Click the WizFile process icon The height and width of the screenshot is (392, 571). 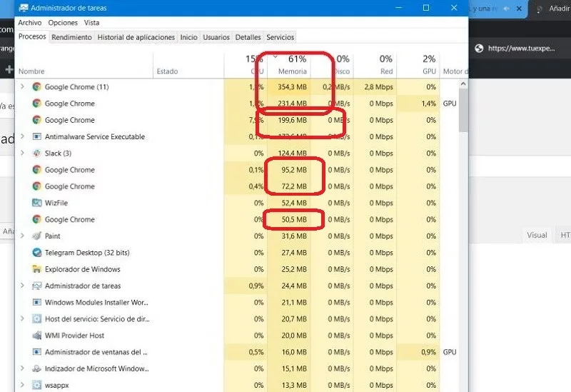pyautogui.click(x=37, y=203)
